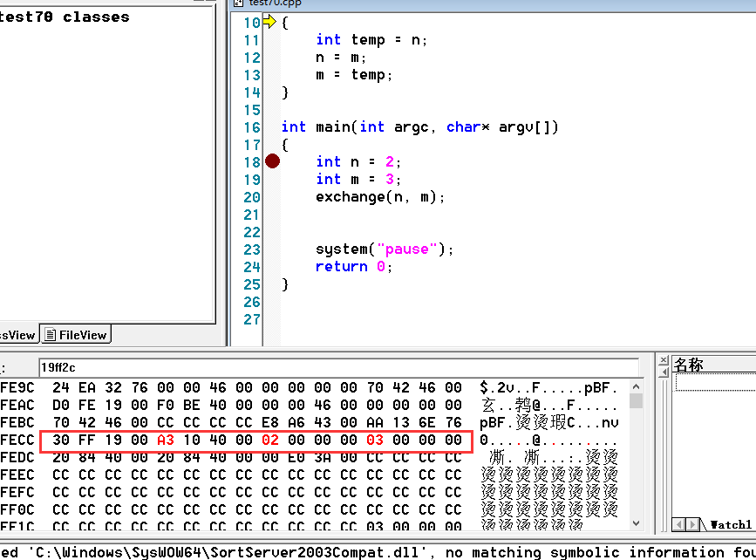This screenshot has height=560, width=756.
Task: Click the red breakpoint dot on line 18
Action: tap(271, 161)
